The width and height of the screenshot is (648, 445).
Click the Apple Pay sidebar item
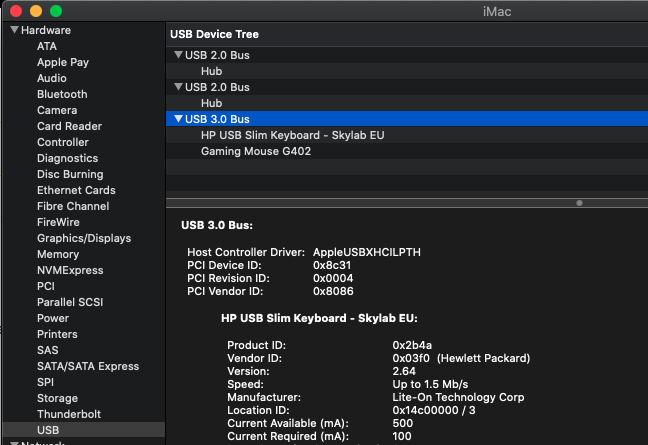click(x=63, y=62)
